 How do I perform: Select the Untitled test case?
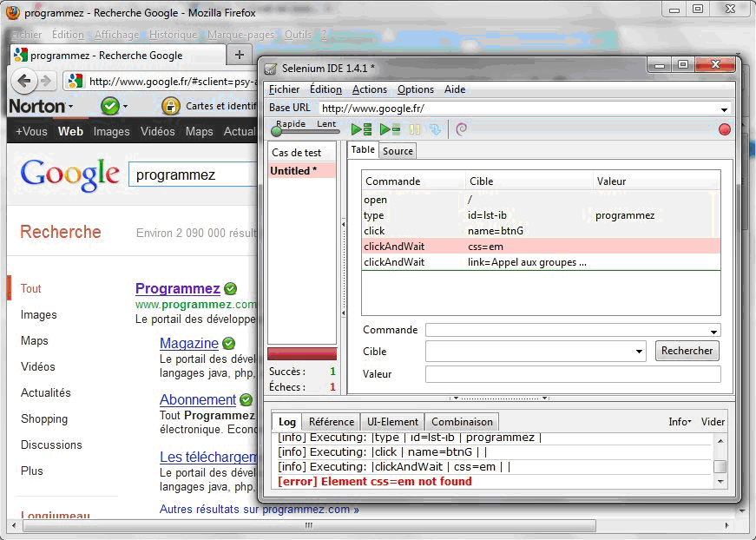click(x=302, y=171)
